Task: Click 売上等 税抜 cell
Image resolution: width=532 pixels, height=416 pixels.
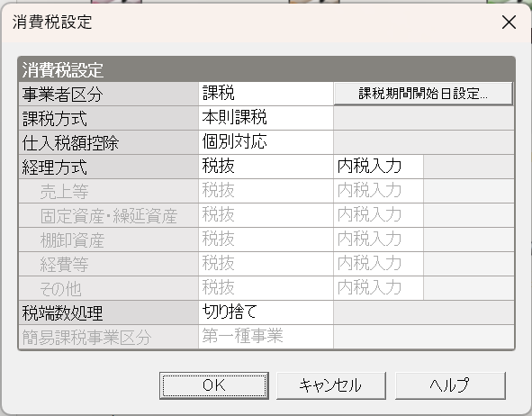Action: pos(266,191)
